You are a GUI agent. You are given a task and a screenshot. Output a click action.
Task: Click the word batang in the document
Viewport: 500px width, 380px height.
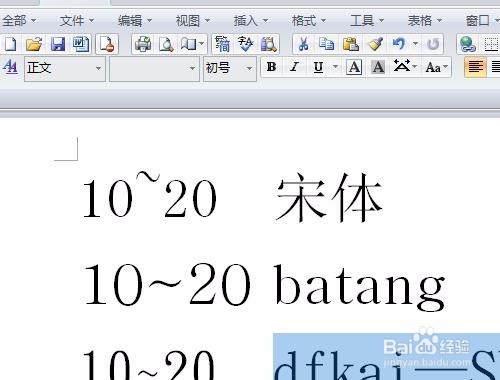(x=359, y=287)
